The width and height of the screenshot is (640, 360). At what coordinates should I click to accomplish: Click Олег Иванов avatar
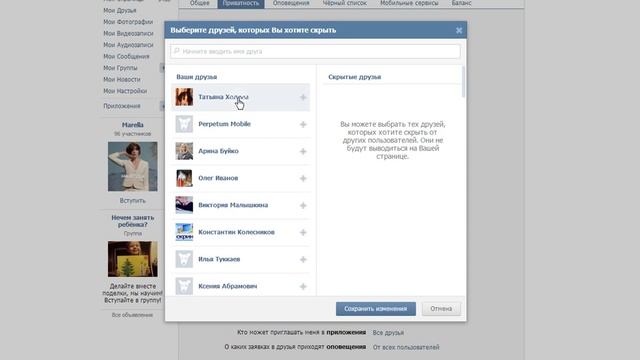184,178
